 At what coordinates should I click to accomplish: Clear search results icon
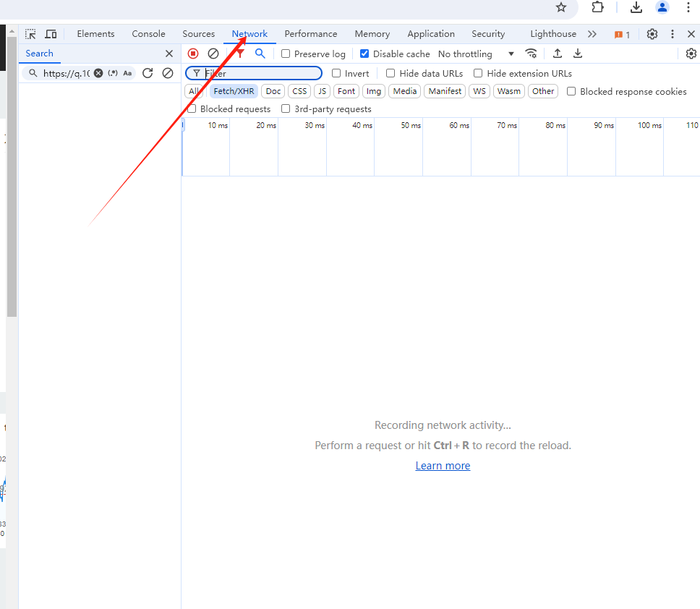[x=168, y=73]
